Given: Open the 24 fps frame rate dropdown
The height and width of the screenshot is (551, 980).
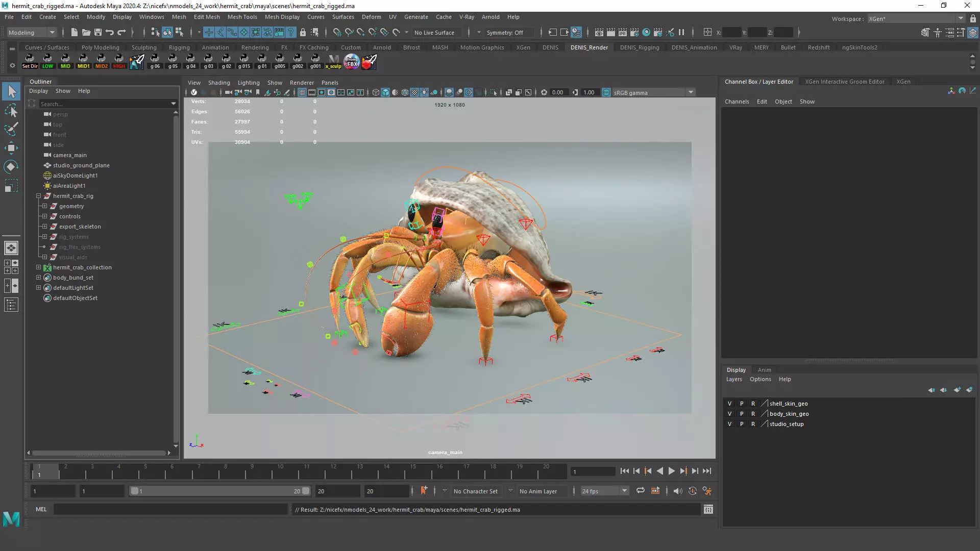Looking at the screenshot, I should [605, 491].
